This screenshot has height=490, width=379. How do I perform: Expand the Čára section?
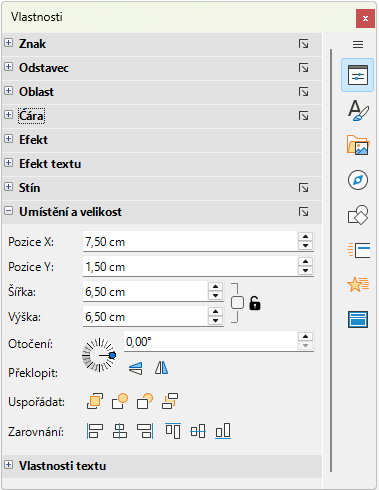tap(9, 115)
